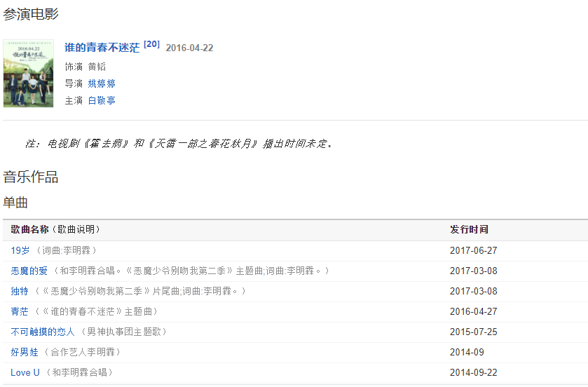Open lead actor 白敬亭 link
The image size is (588, 387).
pos(102,100)
